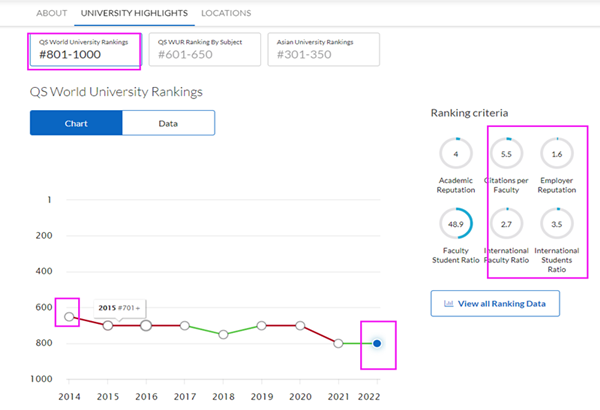Click the 1000 y-axis label
The image size is (600, 410).
[x=41, y=379]
